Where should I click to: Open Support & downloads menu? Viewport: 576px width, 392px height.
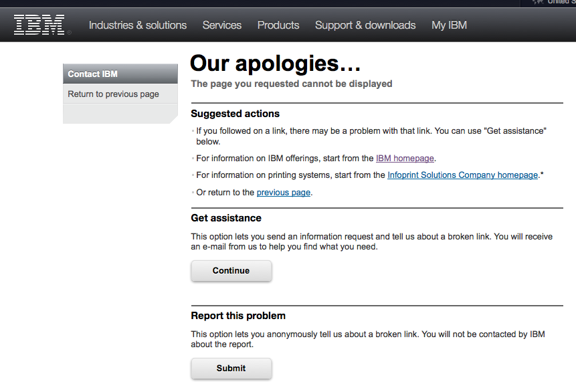[x=365, y=25]
